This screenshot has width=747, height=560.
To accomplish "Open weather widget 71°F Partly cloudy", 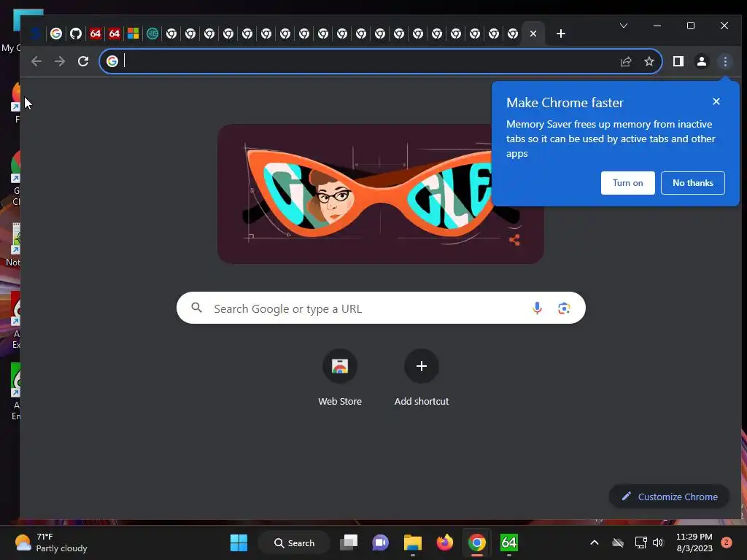I will pos(50,542).
